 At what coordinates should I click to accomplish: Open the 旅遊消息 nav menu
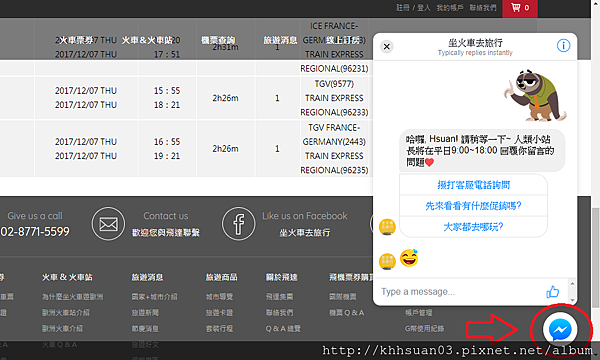[280, 40]
